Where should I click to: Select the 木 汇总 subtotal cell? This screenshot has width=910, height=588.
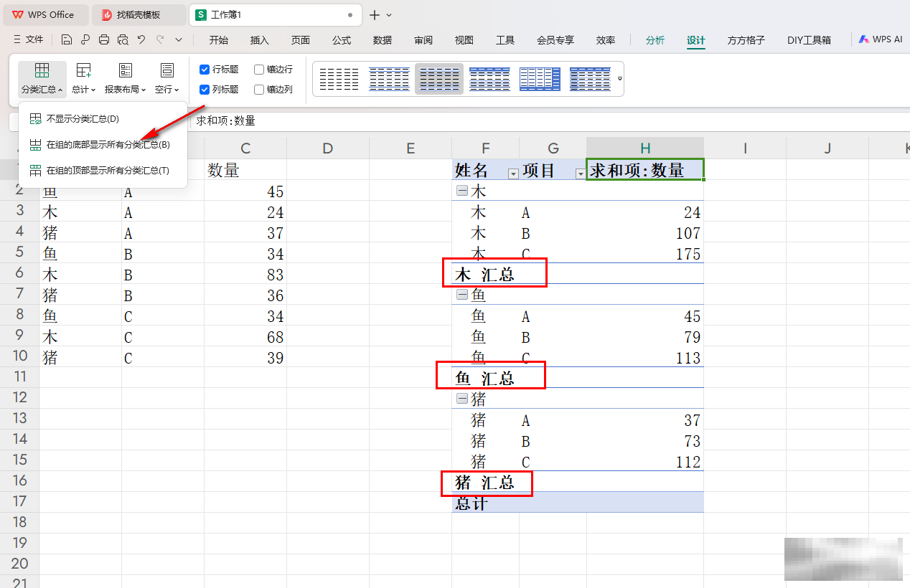point(486,274)
